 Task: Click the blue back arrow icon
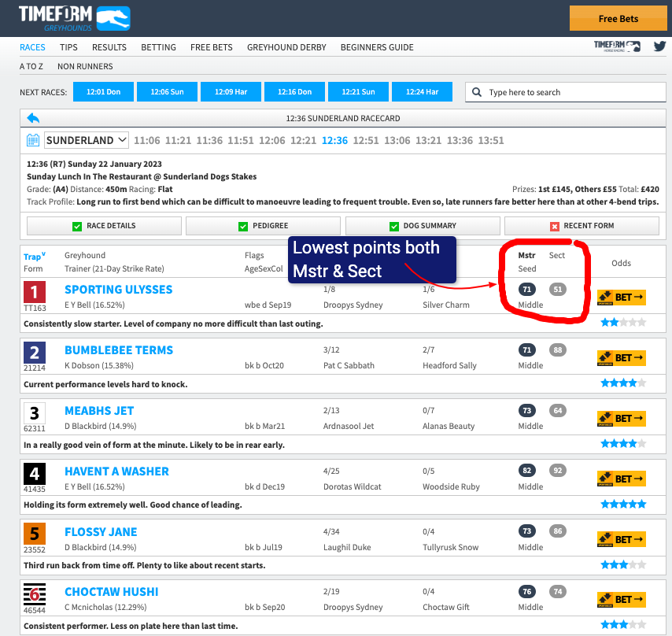tap(33, 118)
